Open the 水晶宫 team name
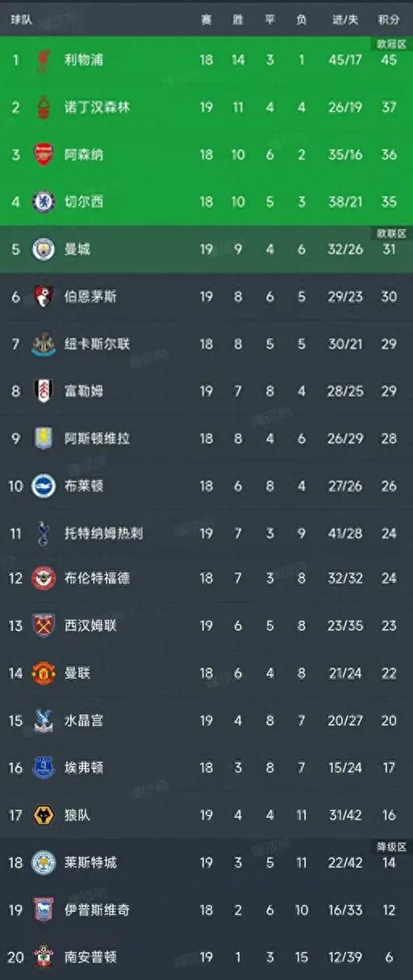Screen dimensions: 413x980 [84, 721]
